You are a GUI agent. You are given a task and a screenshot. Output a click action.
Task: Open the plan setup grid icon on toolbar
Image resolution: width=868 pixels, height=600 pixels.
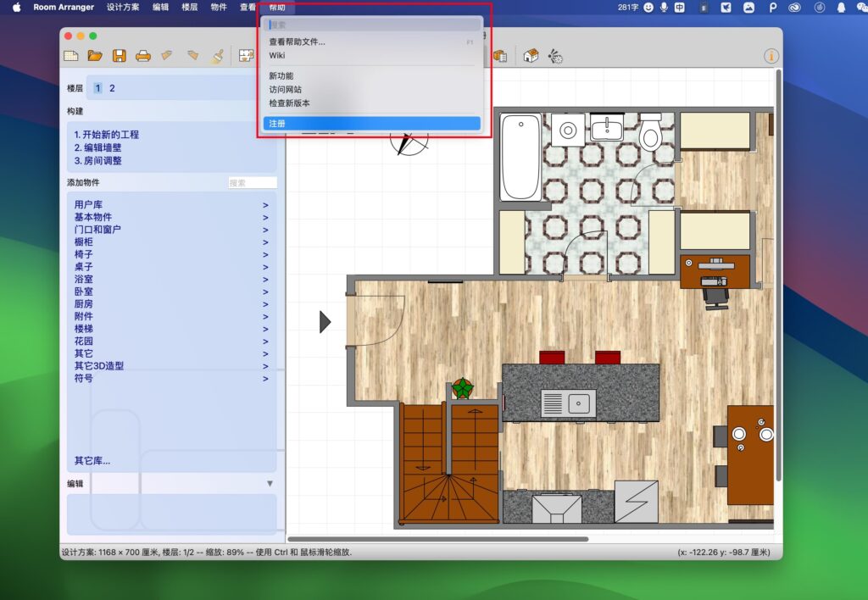tap(248, 55)
